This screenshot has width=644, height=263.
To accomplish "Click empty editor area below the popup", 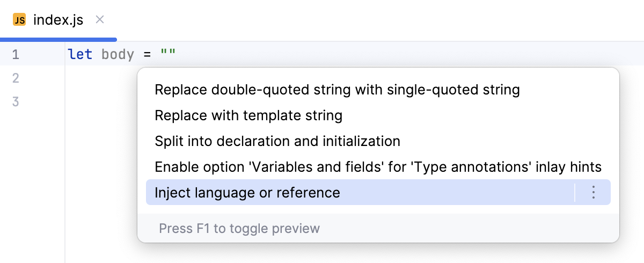I will pyautogui.click(x=322, y=253).
